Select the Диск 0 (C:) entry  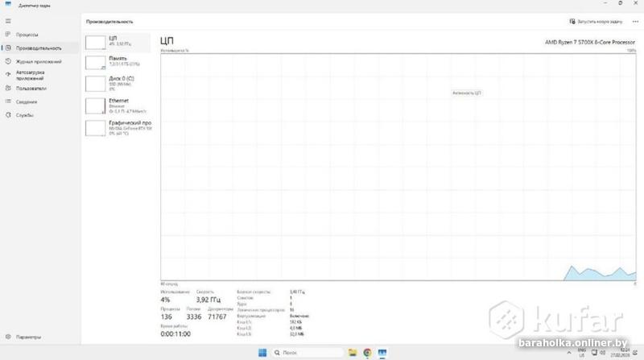click(x=118, y=84)
